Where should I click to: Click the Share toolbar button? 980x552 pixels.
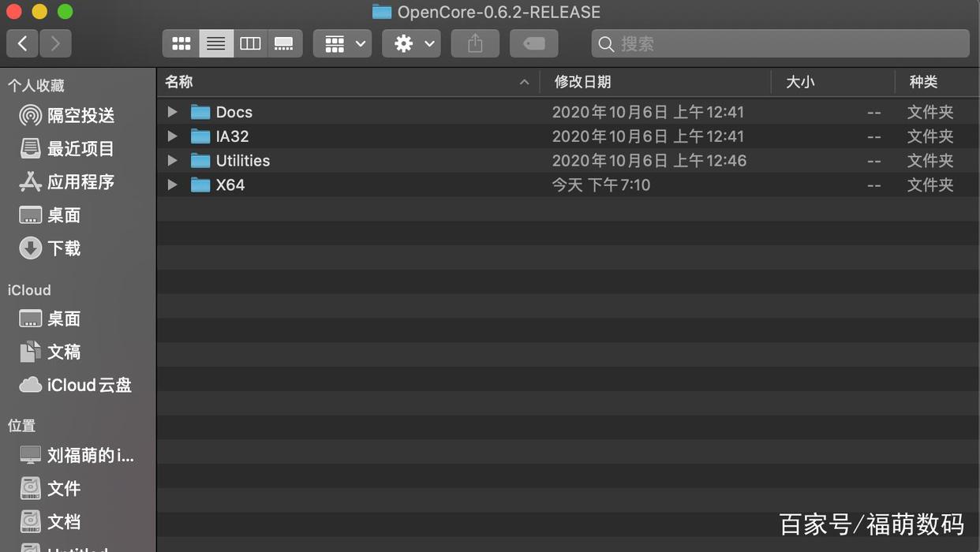(475, 43)
